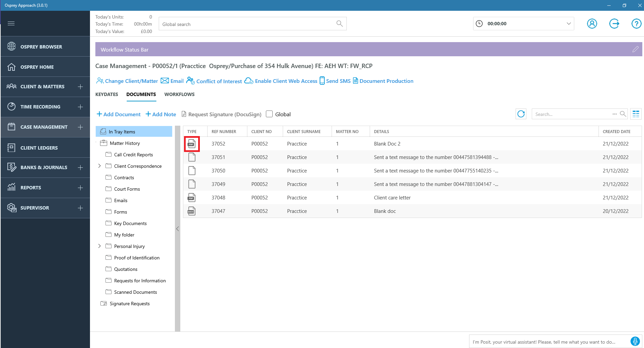Open the virtual assistant microphone icon
This screenshot has height=348, width=644.
click(635, 341)
